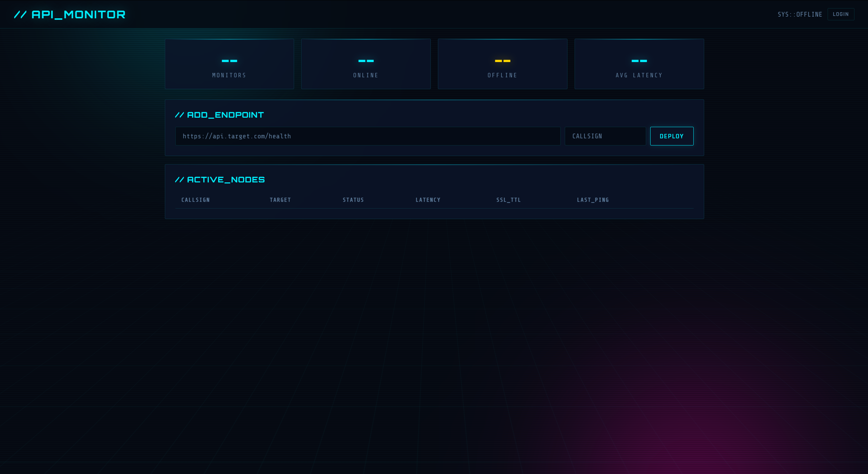Click the TARGET column header
Viewport: 868px width, 474px height.
[x=280, y=200]
